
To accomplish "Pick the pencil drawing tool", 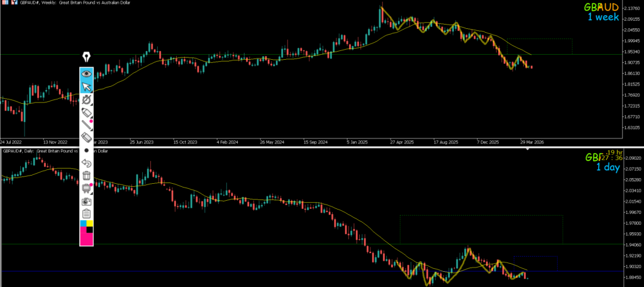I will (86, 126).
